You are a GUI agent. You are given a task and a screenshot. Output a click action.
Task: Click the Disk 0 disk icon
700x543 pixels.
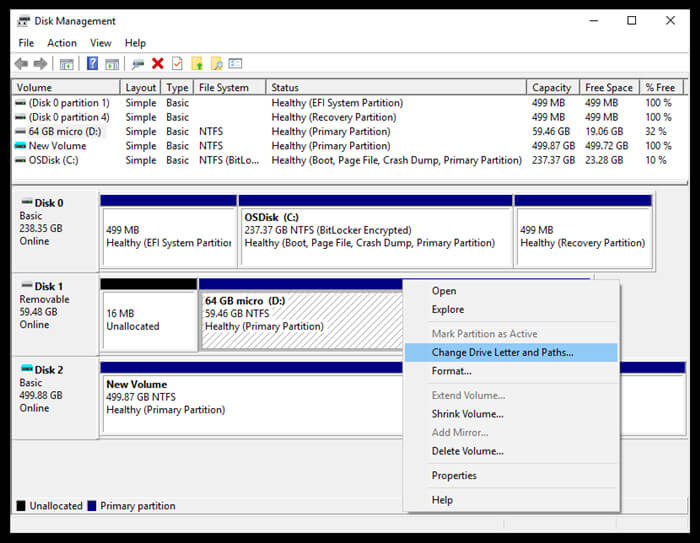tap(27, 202)
